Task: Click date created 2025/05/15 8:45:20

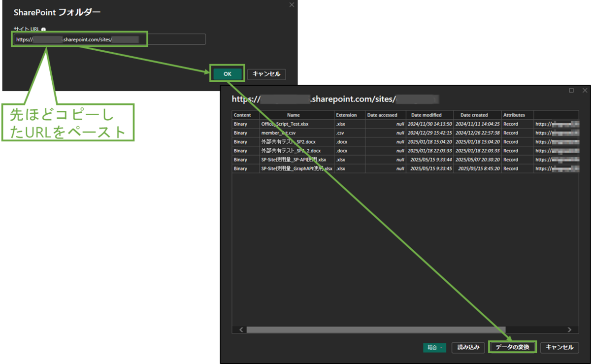Action: pyautogui.click(x=477, y=168)
